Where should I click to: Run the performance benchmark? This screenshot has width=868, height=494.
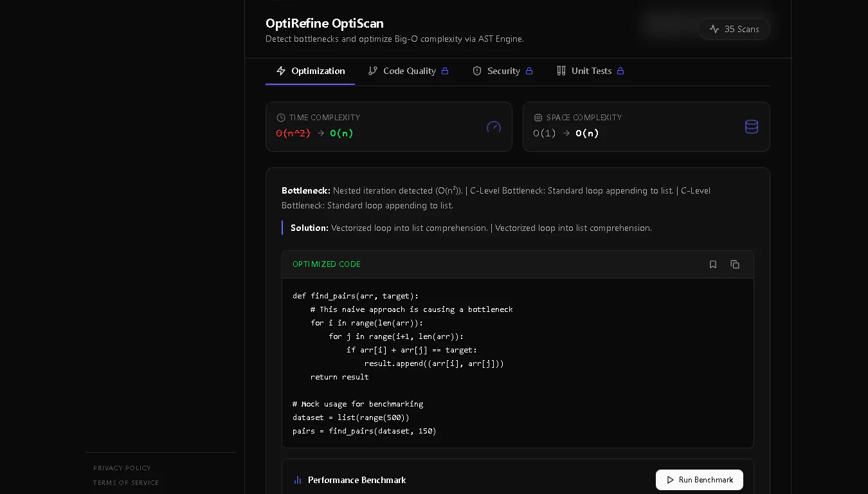click(x=700, y=480)
